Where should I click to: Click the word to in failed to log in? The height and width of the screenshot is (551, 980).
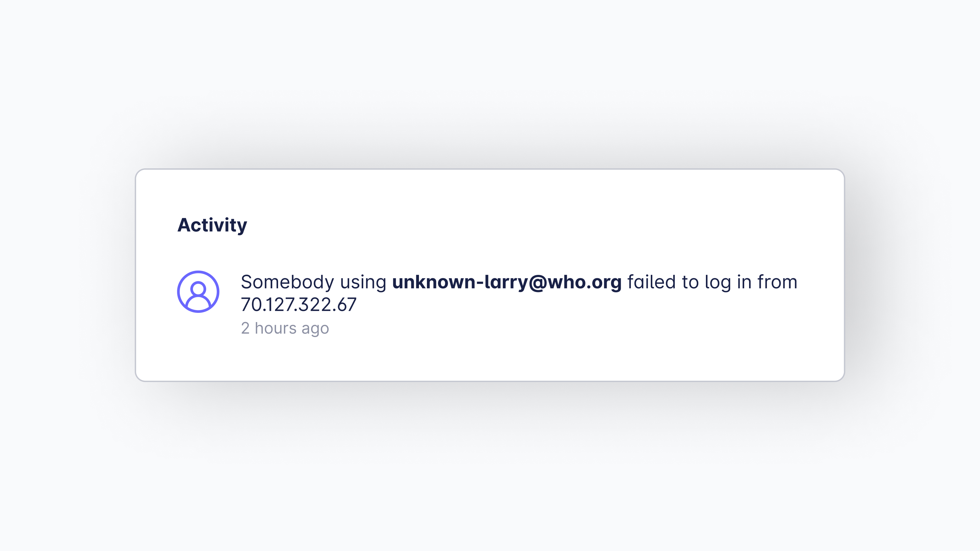[x=690, y=283]
